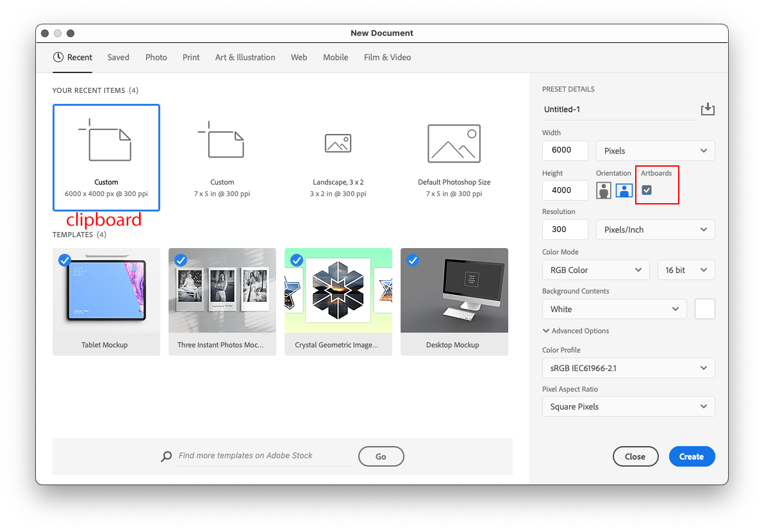Choose the Default Photoshop Size preset
764x532 pixels.
point(454,157)
